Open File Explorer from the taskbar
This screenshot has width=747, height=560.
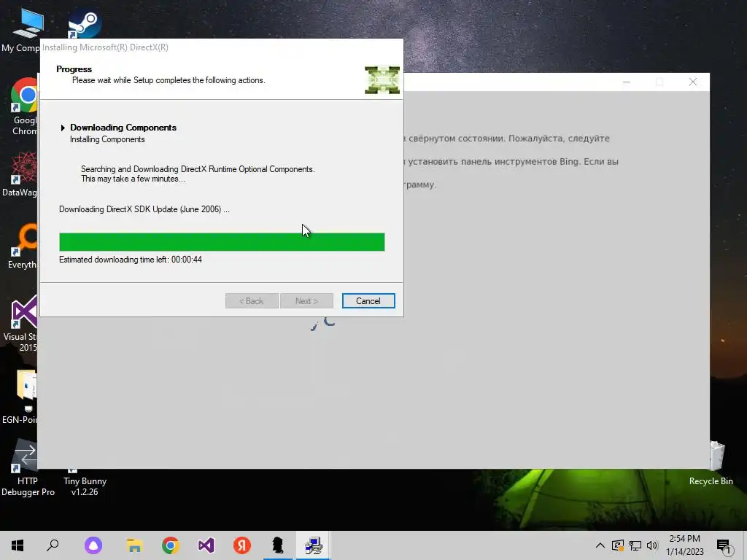point(135,545)
